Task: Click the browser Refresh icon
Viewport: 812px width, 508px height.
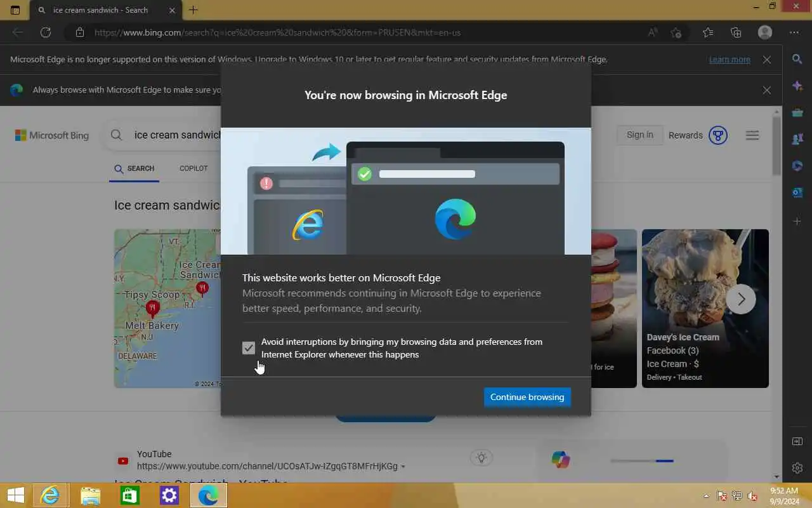Action: coord(45,32)
